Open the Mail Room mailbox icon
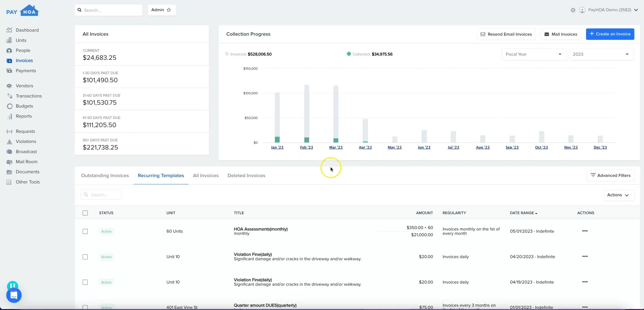Image resolution: width=644 pixels, height=310 pixels. (10, 162)
